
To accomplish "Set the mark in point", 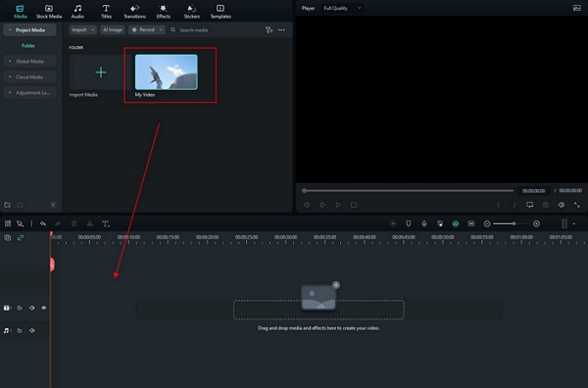I will (499, 205).
